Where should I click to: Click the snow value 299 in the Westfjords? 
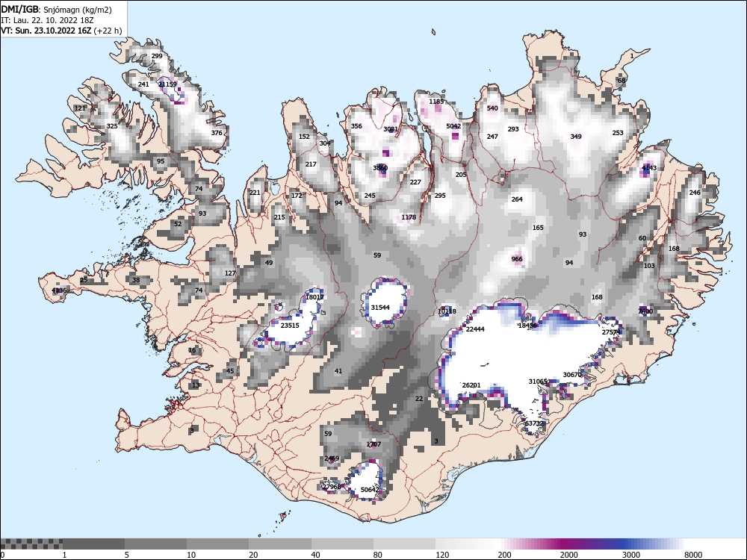[x=157, y=56]
